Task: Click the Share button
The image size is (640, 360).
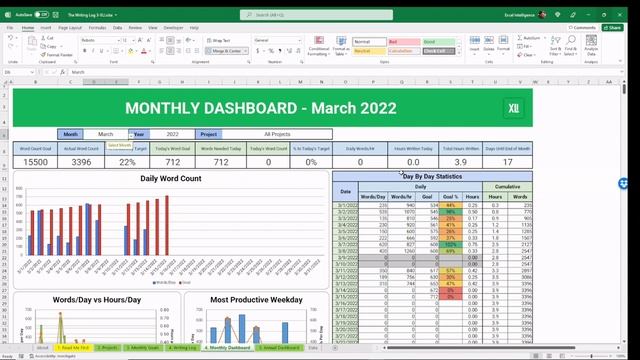Action: click(x=612, y=27)
